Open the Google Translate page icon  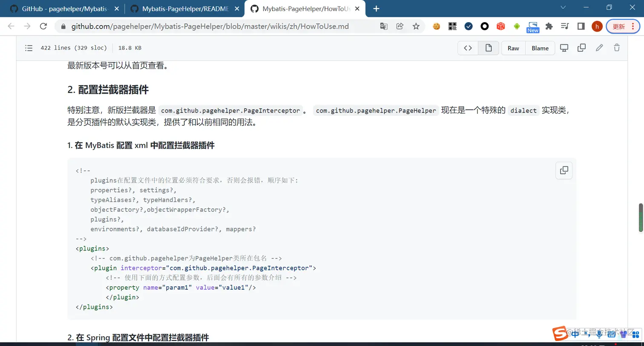(x=384, y=26)
